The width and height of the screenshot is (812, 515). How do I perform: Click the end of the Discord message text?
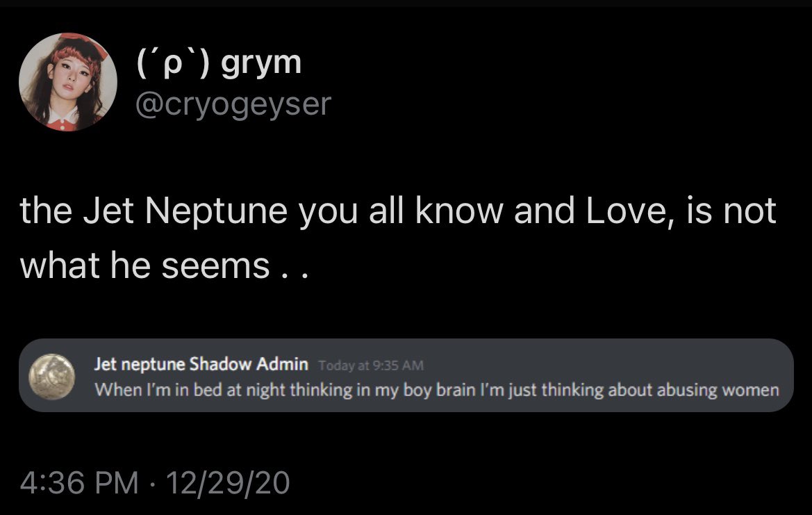click(777, 389)
